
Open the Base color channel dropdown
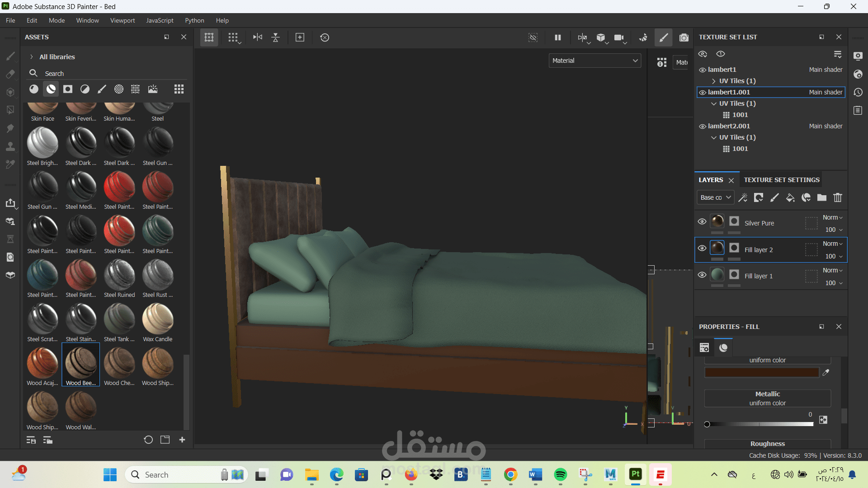coord(715,197)
